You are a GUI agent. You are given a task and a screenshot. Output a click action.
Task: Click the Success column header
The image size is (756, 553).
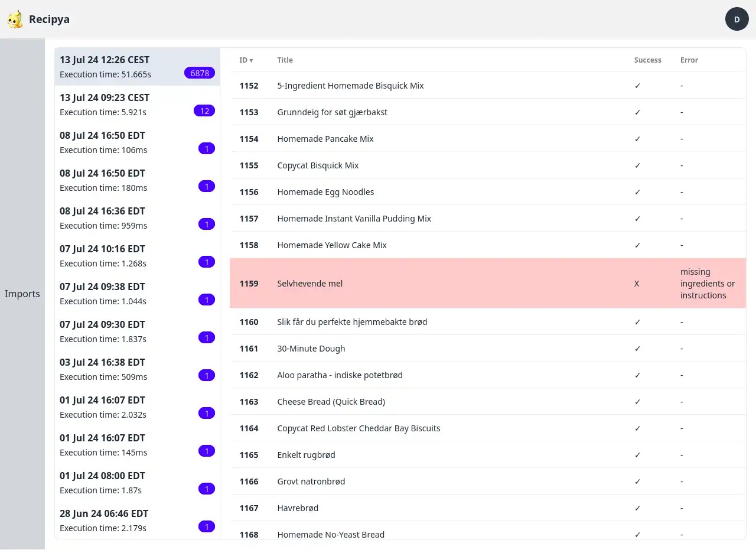[x=647, y=60]
